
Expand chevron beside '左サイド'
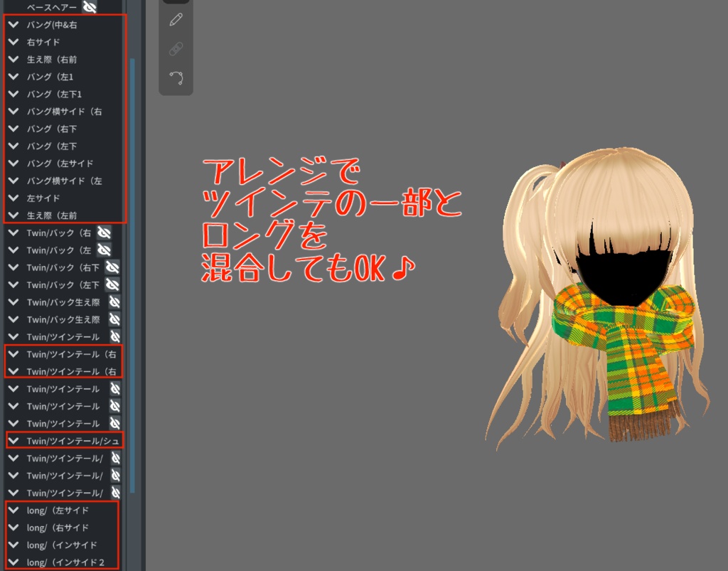tap(14, 198)
